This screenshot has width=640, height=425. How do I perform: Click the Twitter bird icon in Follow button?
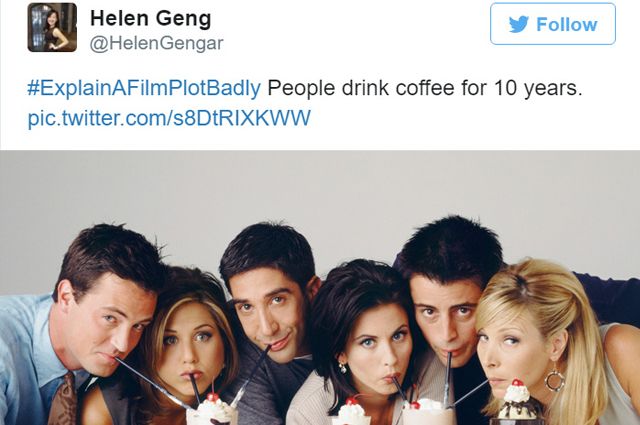[x=519, y=24]
